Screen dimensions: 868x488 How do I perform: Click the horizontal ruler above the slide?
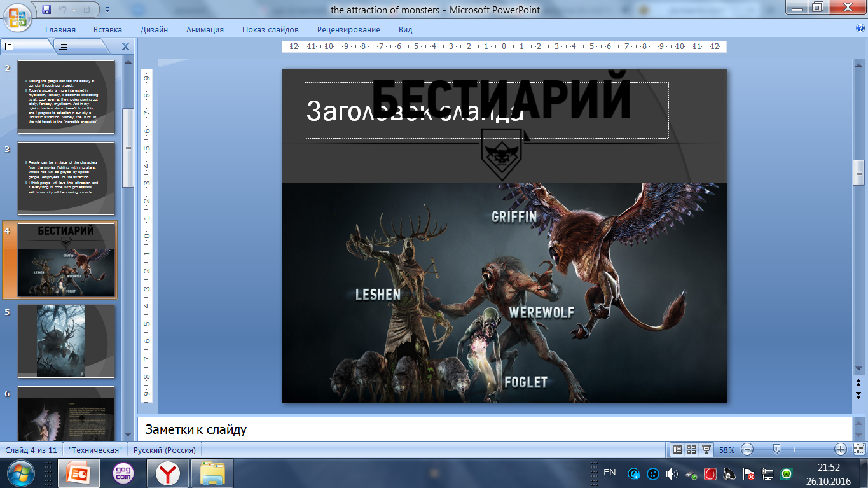504,46
